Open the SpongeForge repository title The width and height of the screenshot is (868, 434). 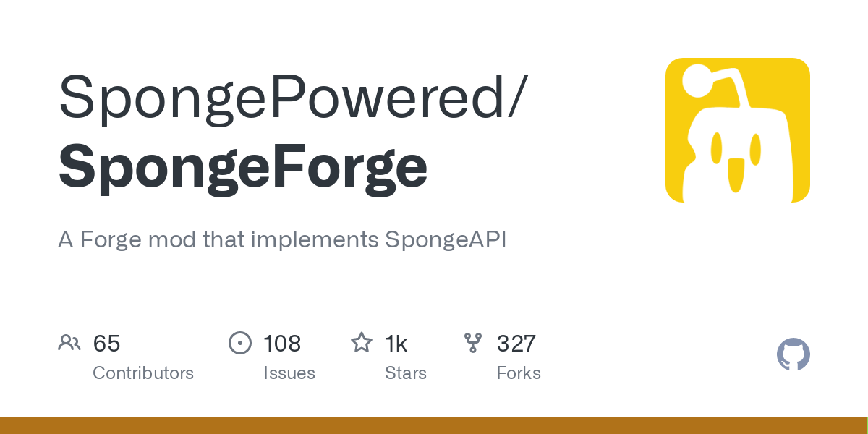point(243,167)
